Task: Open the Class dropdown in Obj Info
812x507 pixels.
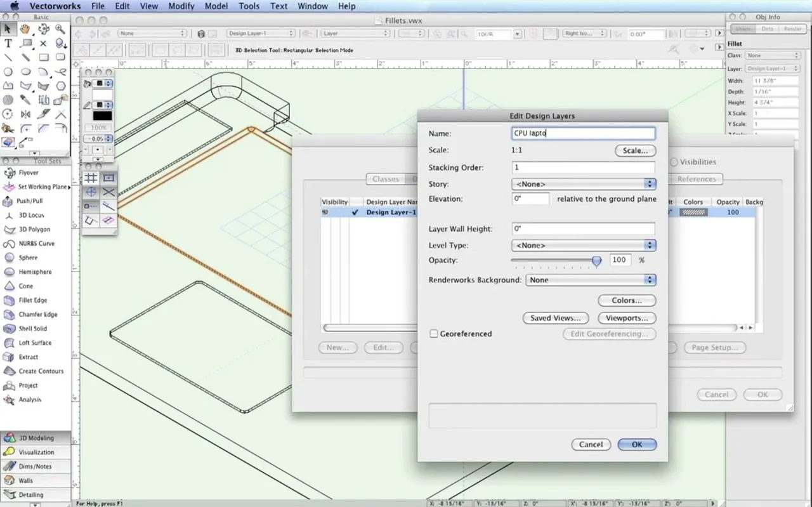Action: (773, 56)
